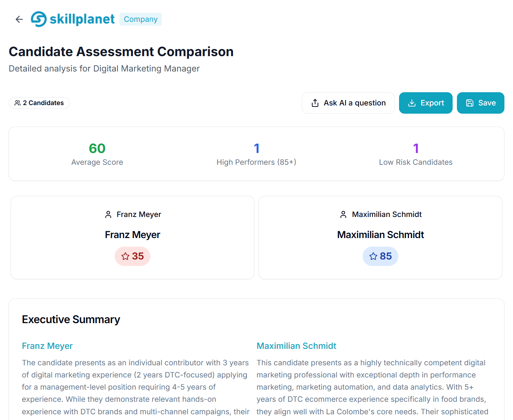Save the assessment comparison
This screenshot has height=420, width=513.
(480, 103)
